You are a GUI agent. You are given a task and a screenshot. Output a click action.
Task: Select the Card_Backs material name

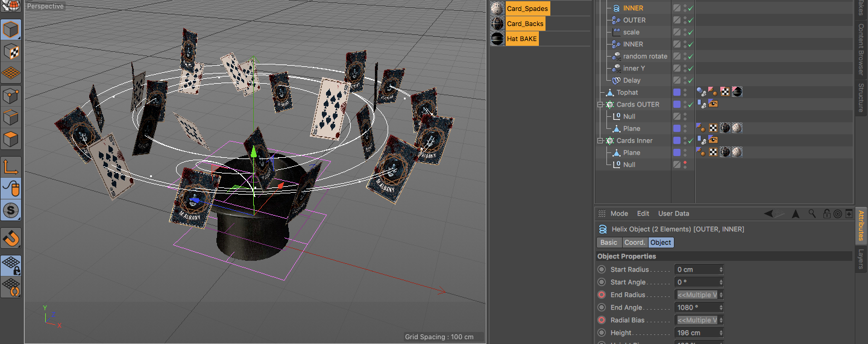pyautogui.click(x=525, y=23)
